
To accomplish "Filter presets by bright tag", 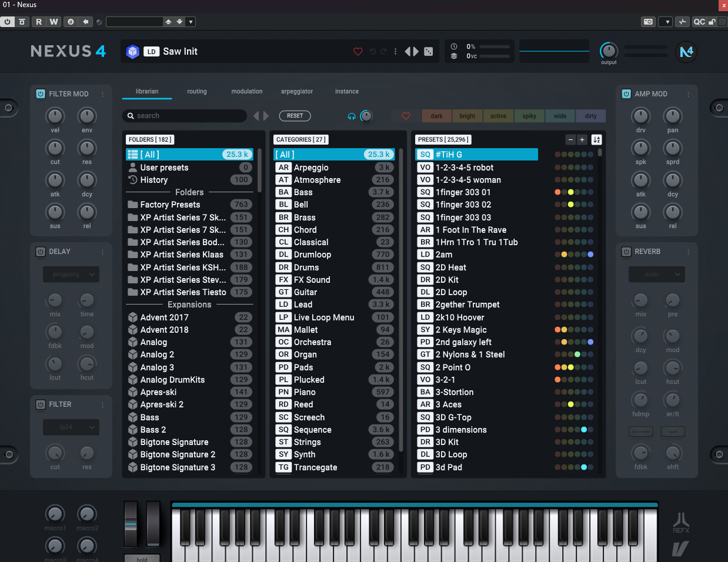I will pos(467,116).
